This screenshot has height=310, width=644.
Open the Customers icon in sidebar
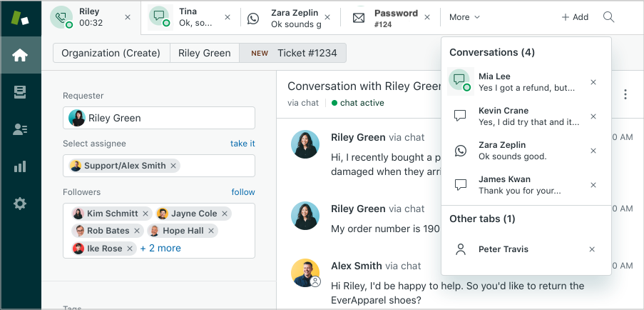20,129
